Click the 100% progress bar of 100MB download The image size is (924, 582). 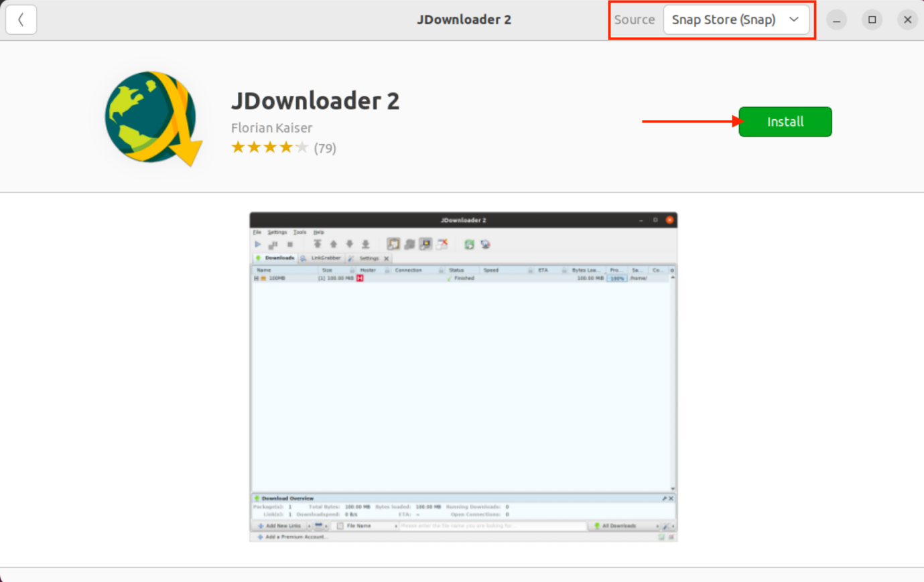click(x=618, y=277)
